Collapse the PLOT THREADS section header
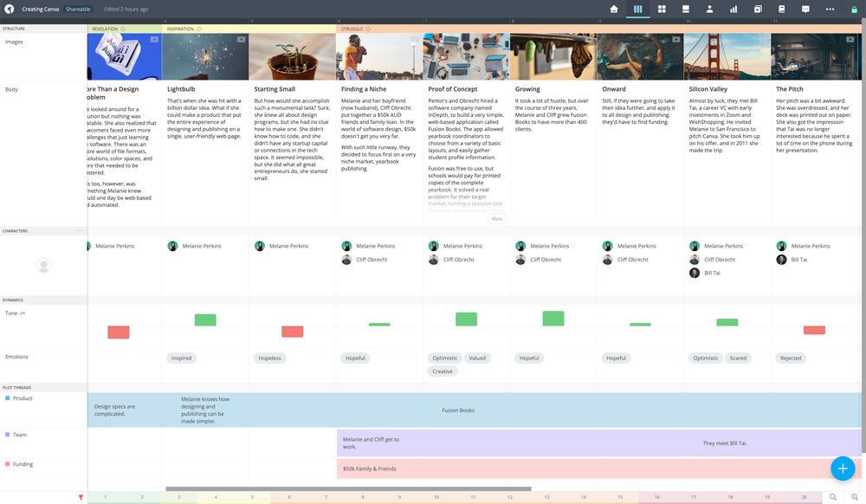The image size is (866, 504). 43,387
